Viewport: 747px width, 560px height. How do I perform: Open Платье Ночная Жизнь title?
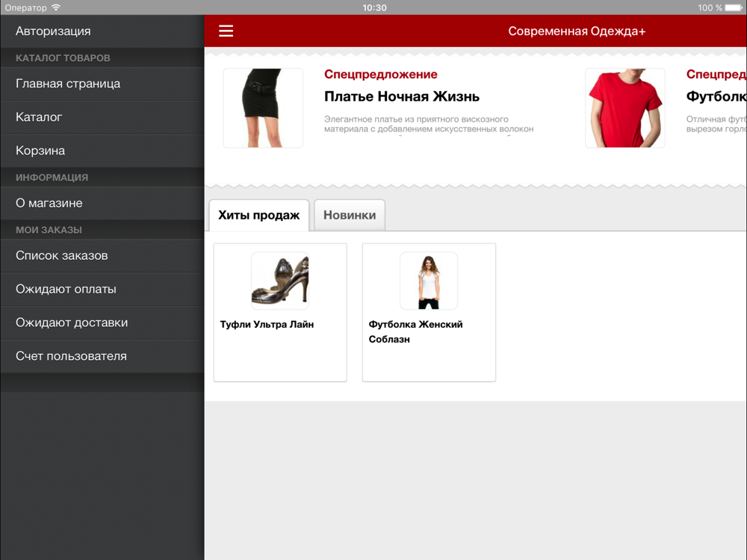pyautogui.click(x=402, y=96)
